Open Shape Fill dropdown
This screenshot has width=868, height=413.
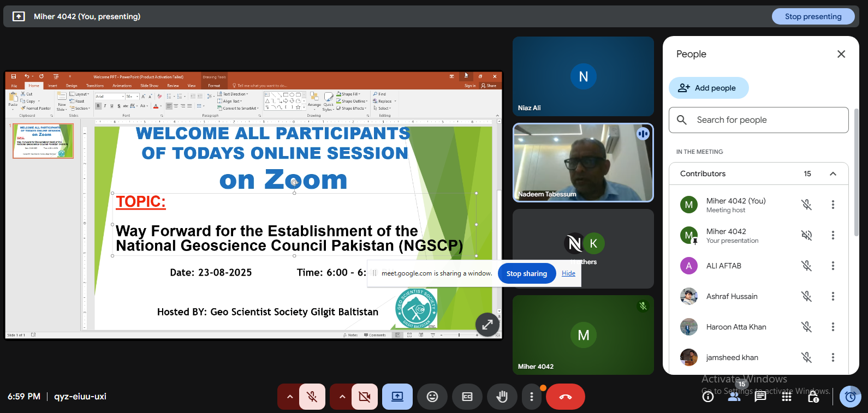coord(348,94)
